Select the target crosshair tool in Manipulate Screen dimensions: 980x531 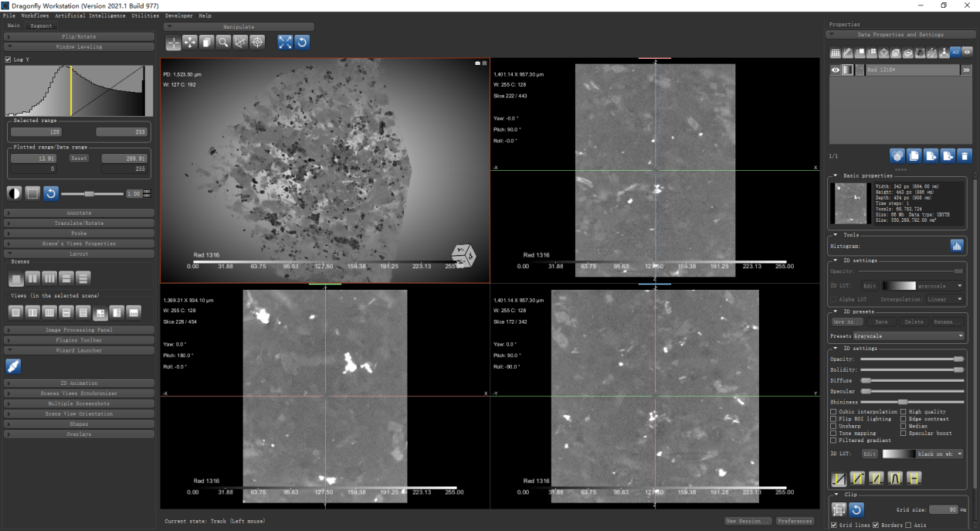257,43
